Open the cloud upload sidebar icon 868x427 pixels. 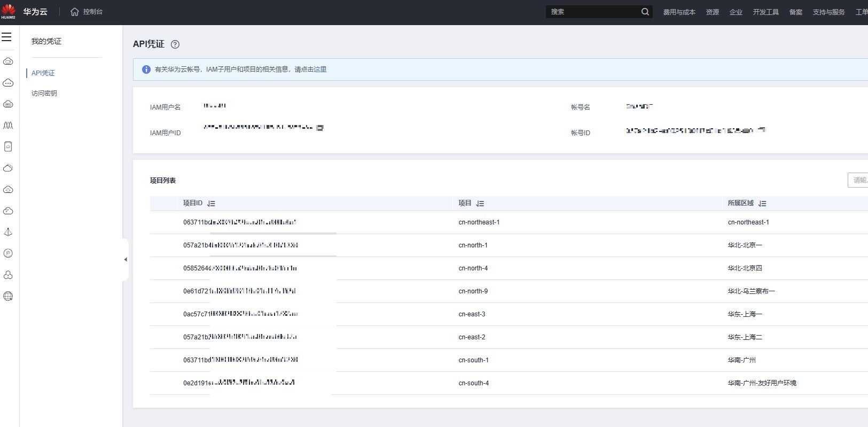click(8, 190)
